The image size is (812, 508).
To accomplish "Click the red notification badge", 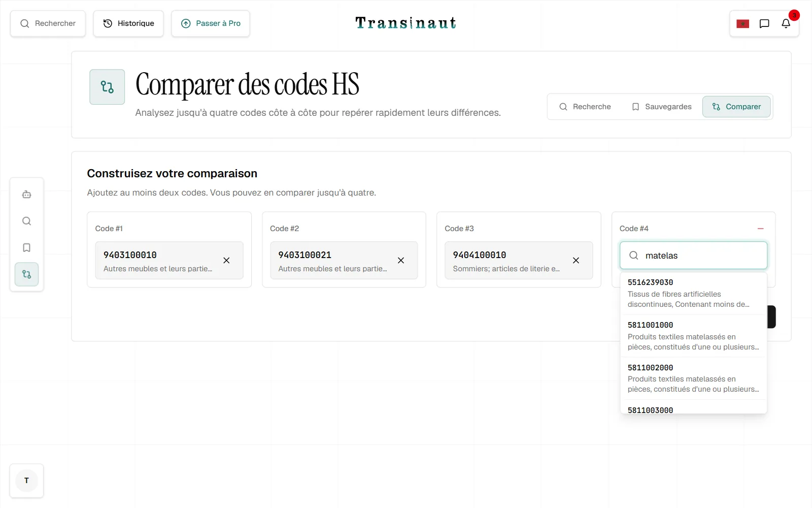I will coord(794,15).
